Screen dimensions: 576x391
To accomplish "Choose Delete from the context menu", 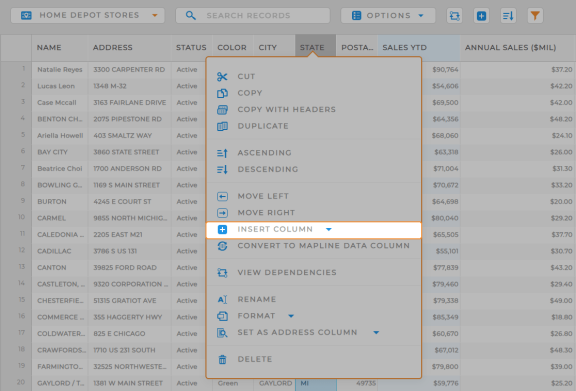I will 255,359.
